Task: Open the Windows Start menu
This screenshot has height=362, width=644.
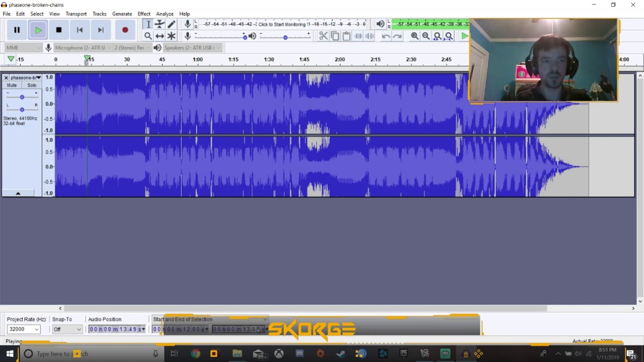Action: pyautogui.click(x=10, y=354)
